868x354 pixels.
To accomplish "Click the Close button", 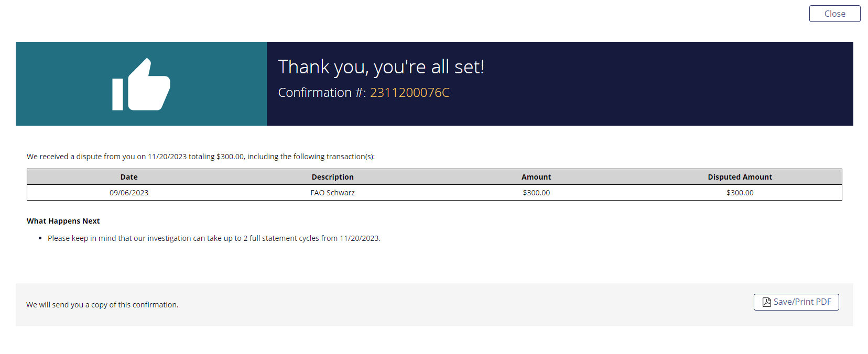I will point(834,14).
